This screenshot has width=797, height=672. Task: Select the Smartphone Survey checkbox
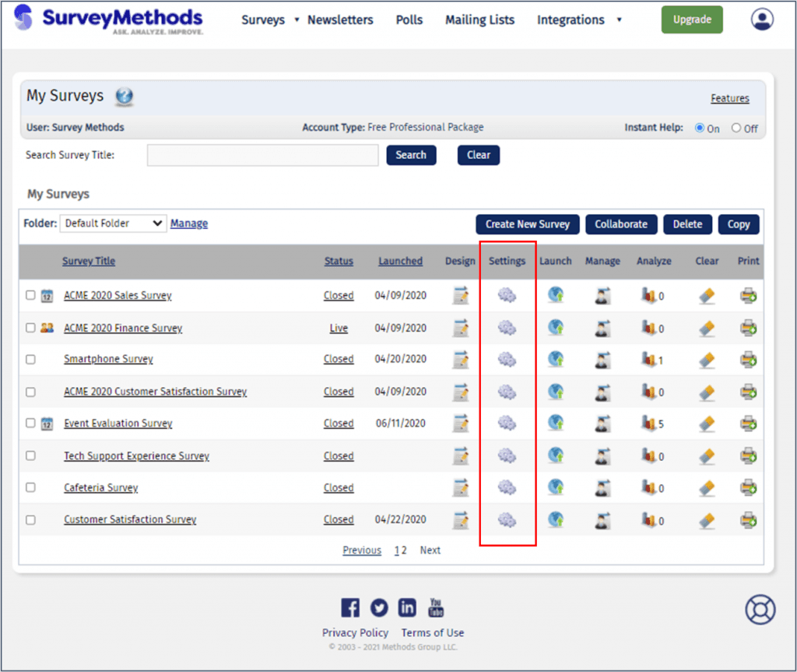(x=30, y=360)
